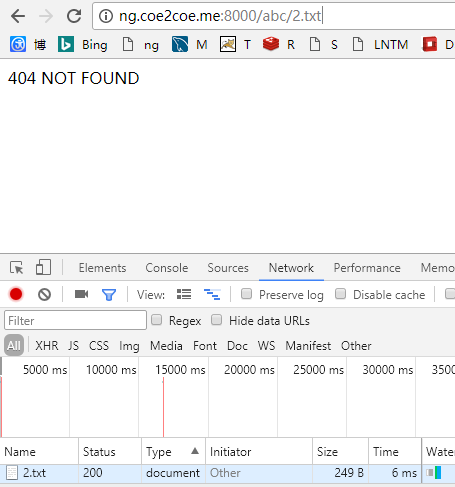Filter requests by WS
The image size is (455, 487).
(x=266, y=346)
